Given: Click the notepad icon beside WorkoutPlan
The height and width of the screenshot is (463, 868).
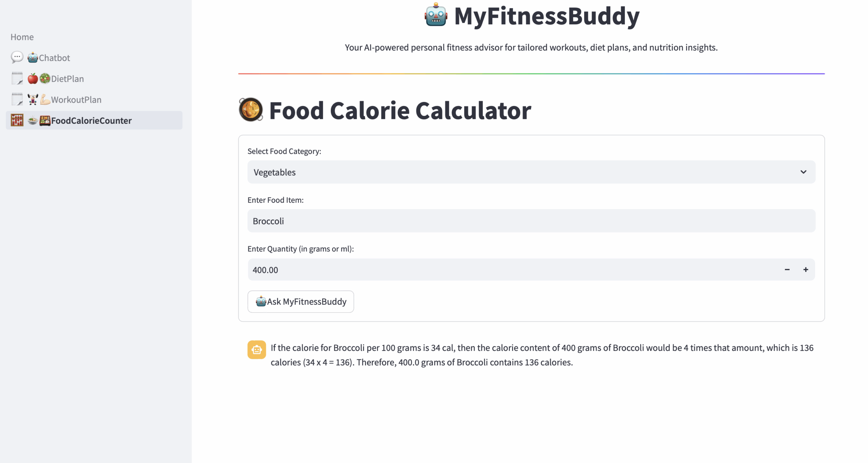Looking at the screenshot, I should click(x=17, y=99).
